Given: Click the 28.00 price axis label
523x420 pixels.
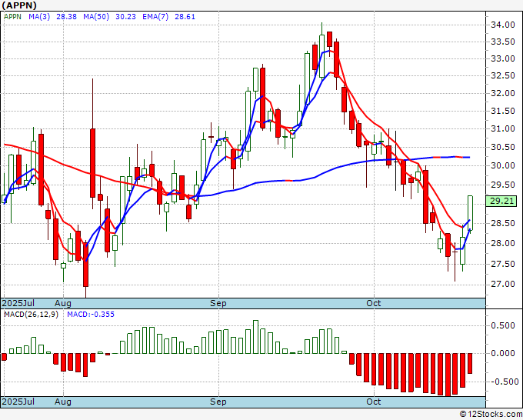Looking at the screenshot, I should [x=503, y=244].
